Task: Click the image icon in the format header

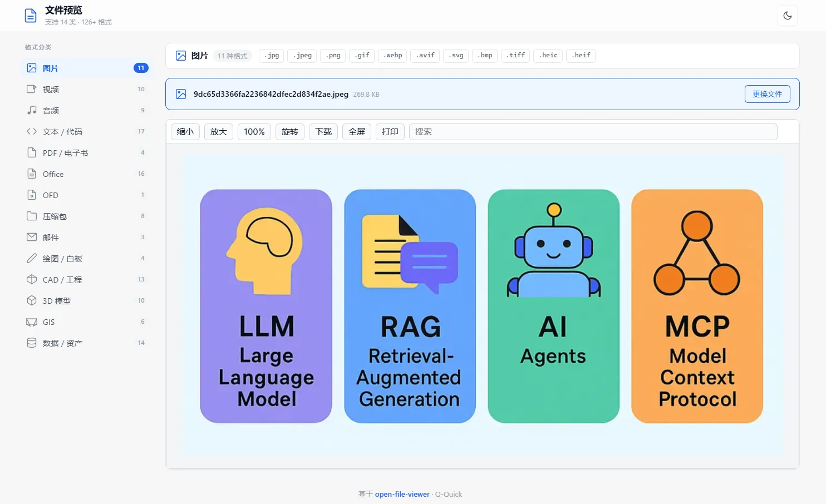Action: 181,56
